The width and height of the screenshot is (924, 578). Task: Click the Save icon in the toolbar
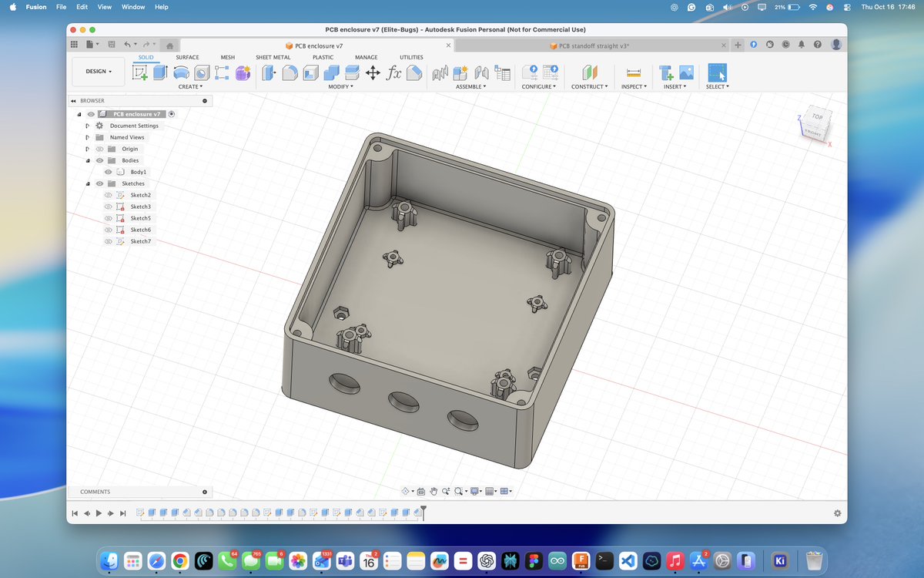pyautogui.click(x=112, y=45)
